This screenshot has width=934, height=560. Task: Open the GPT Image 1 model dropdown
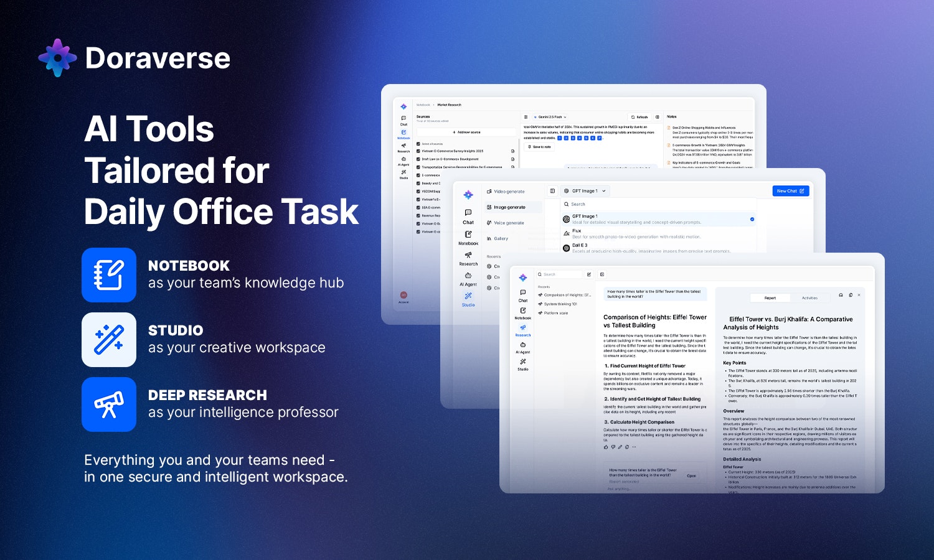click(585, 191)
